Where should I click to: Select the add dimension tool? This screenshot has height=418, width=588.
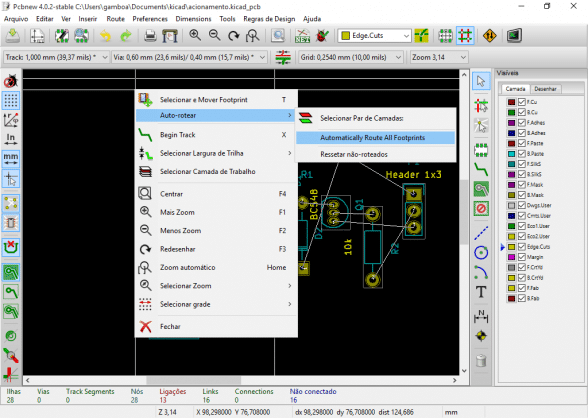[481, 317]
